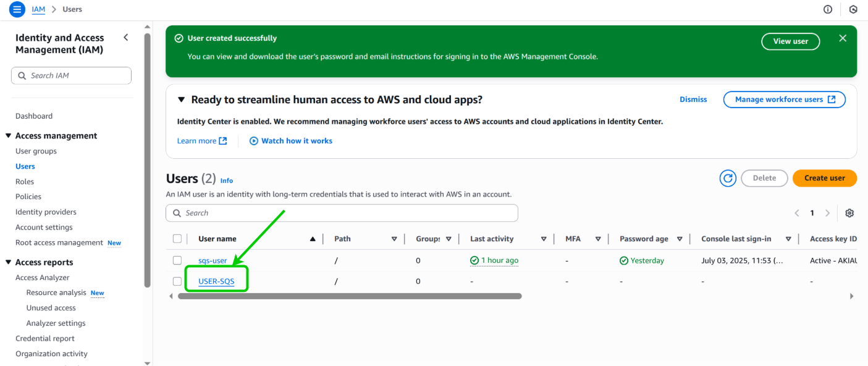Open Policies in the sidebar
Screen dimensions: 868x366
pos(28,197)
